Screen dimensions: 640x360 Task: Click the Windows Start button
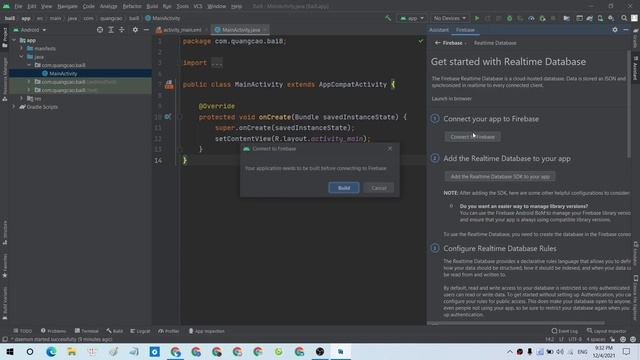pos(10,351)
